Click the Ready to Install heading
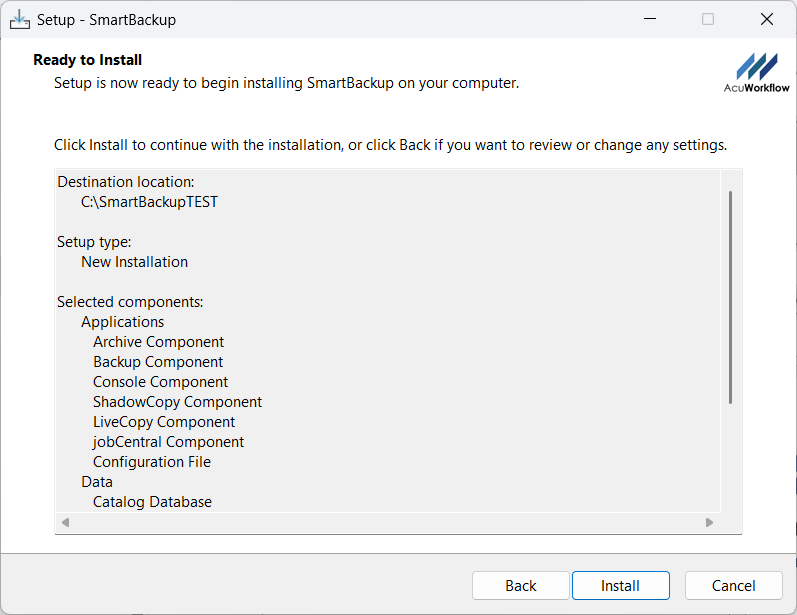 [88, 60]
